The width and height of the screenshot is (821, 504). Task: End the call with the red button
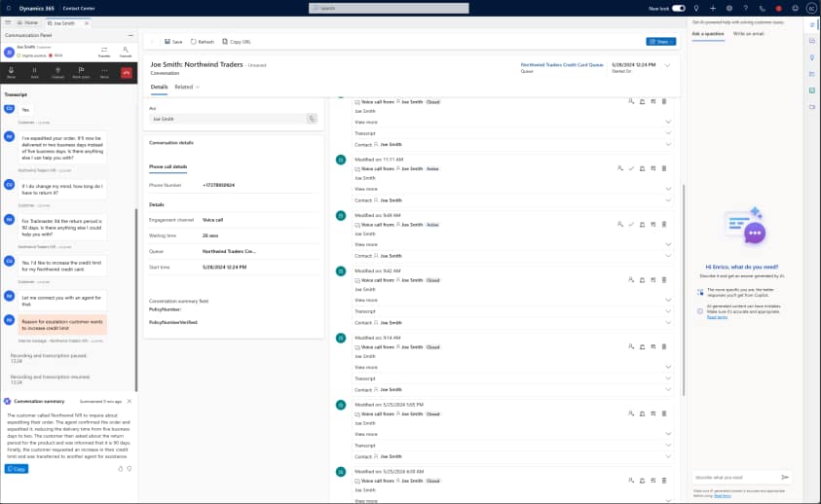[x=127, y=72]
